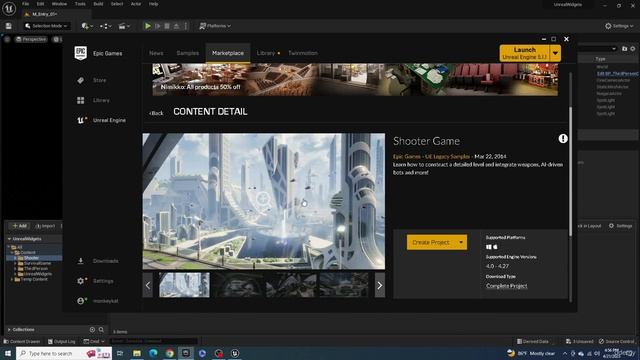
Task: Open the Actor menu
Action: 136,4
